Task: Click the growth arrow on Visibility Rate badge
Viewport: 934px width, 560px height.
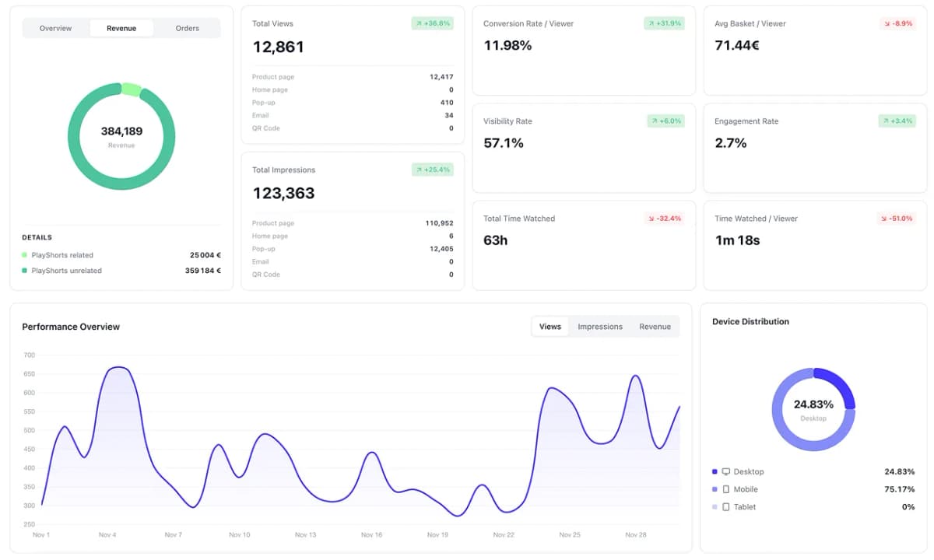Action: pos(653,121)
